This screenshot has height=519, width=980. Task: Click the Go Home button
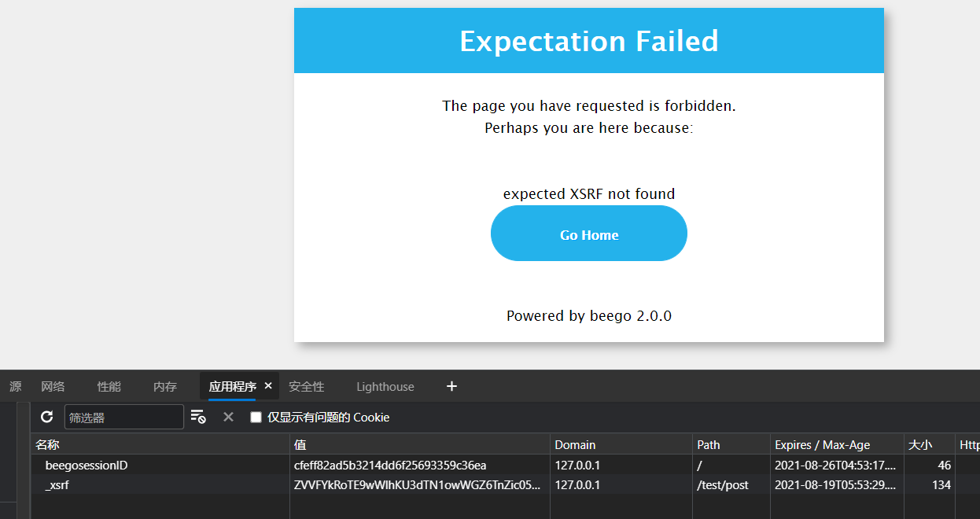point(588,233)
